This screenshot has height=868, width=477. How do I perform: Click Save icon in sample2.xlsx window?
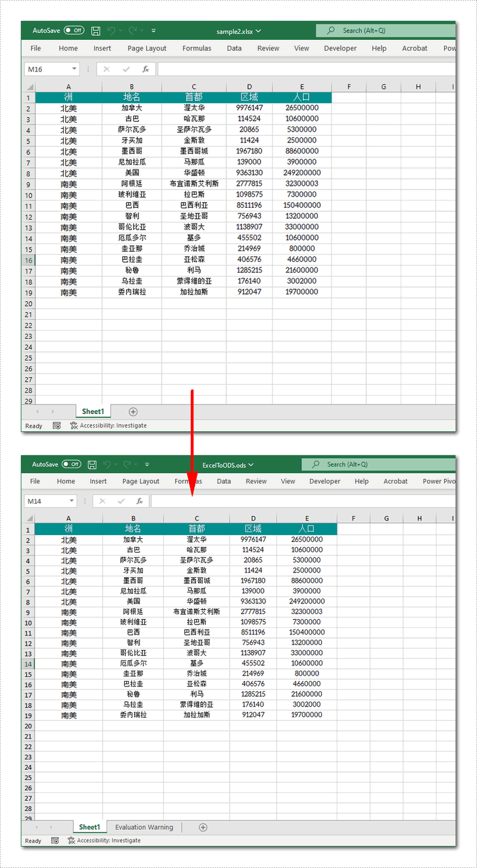click(x=94, y=30)
